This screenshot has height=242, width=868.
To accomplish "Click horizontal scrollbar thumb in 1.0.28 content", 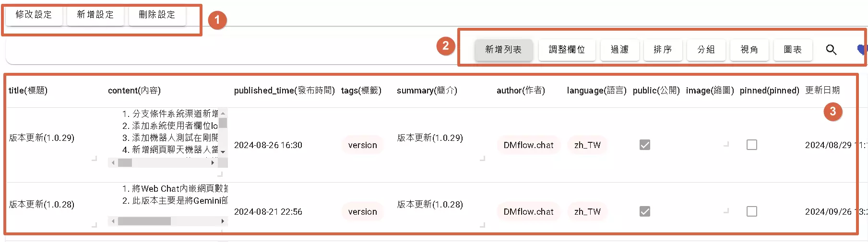I will (144, 221).
